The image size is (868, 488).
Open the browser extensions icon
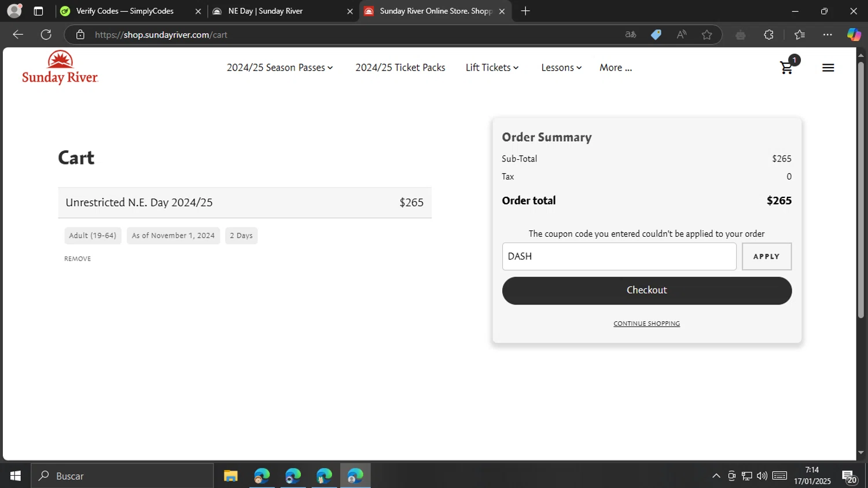(x=768, y=35)
